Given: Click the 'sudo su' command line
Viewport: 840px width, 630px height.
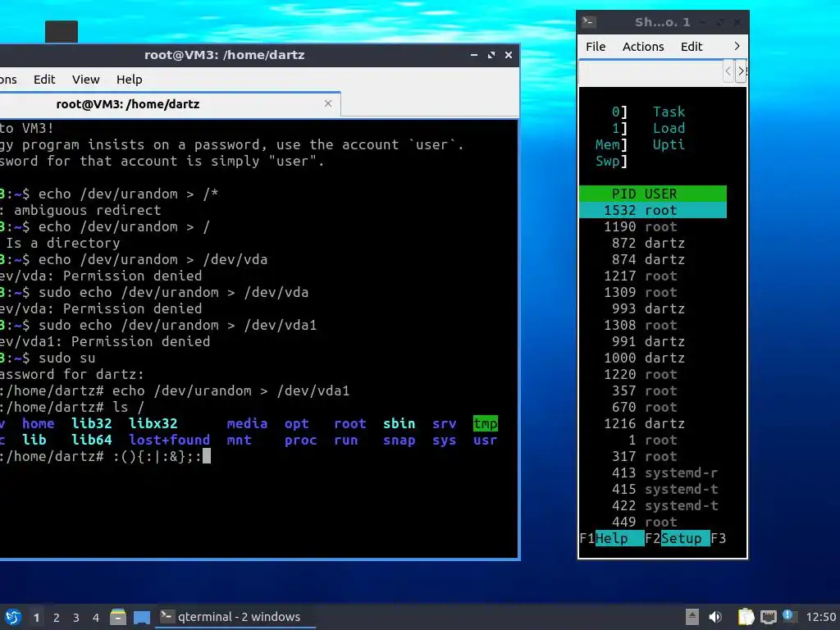Looking at the screenshot, I should coord(67,358).
